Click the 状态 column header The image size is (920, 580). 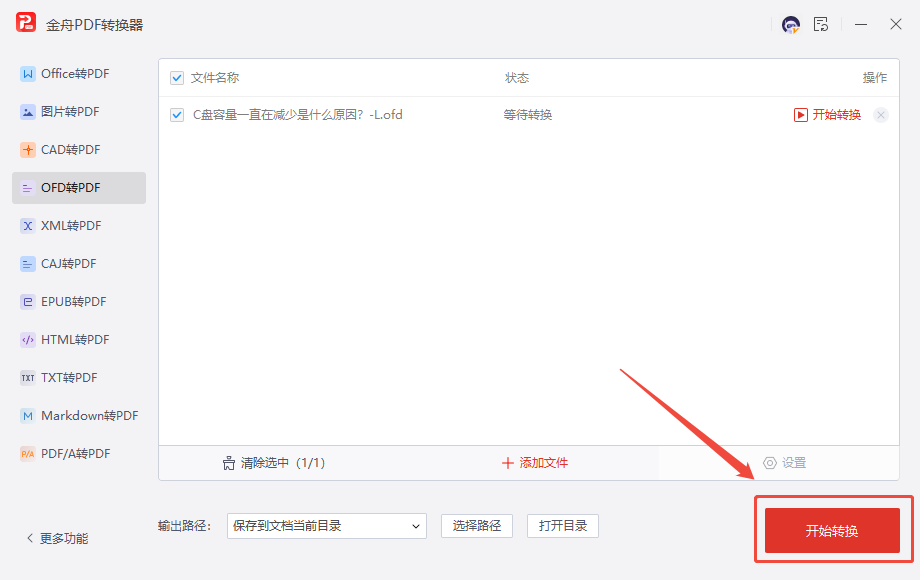(517, 78)
